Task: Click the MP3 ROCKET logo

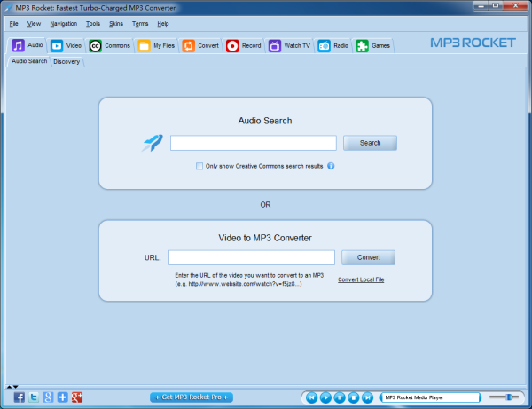Action: (x=473, y=43)
